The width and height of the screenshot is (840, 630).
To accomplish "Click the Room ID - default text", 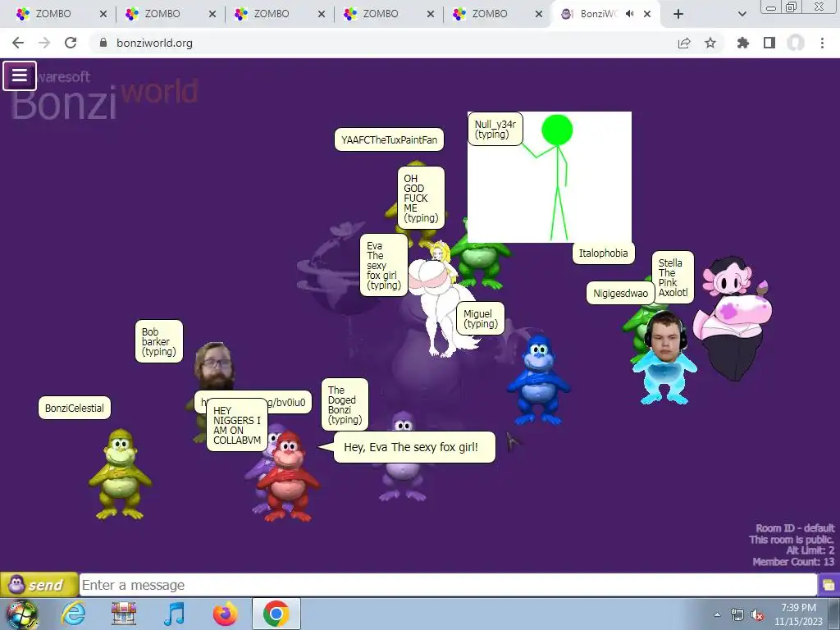I will pos(795,528).
